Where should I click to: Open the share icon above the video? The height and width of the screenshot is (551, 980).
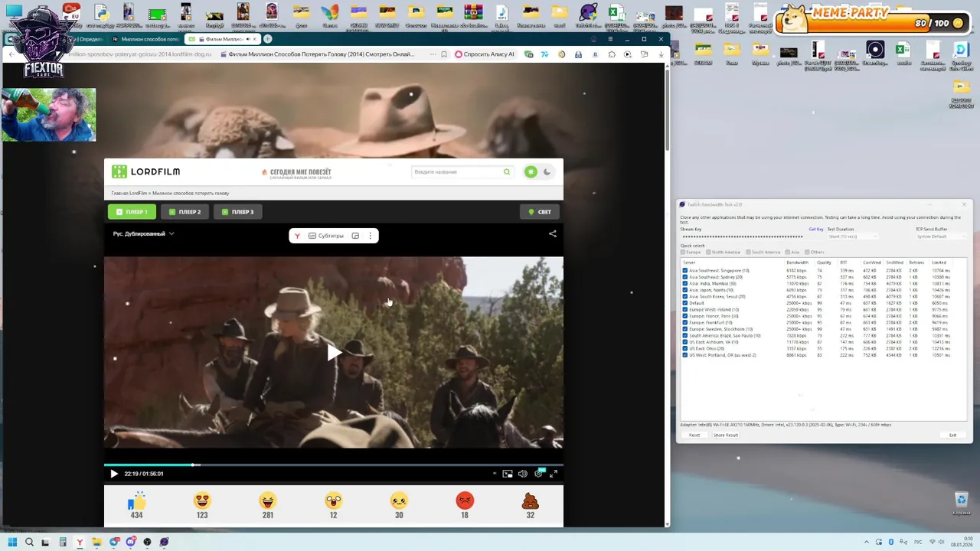[552, 234]
